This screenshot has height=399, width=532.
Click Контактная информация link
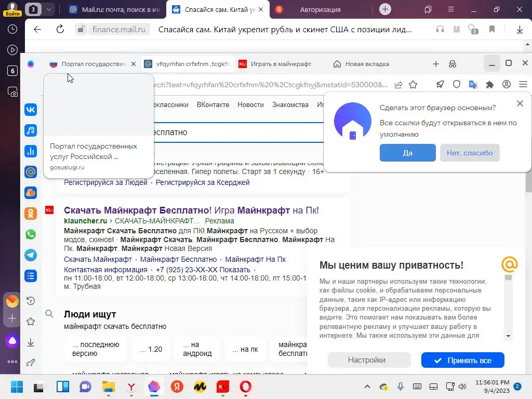pos(105,270)
